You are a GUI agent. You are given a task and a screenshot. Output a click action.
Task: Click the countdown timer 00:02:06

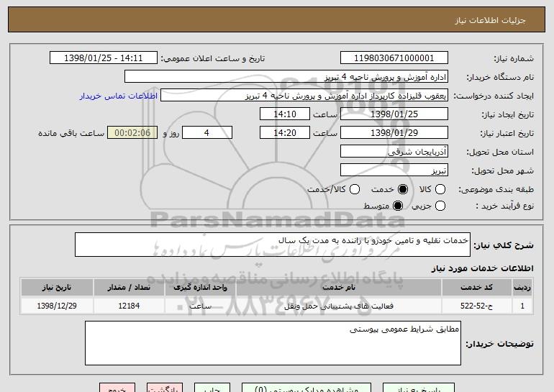pyautogui.click(x=132, y=133)
